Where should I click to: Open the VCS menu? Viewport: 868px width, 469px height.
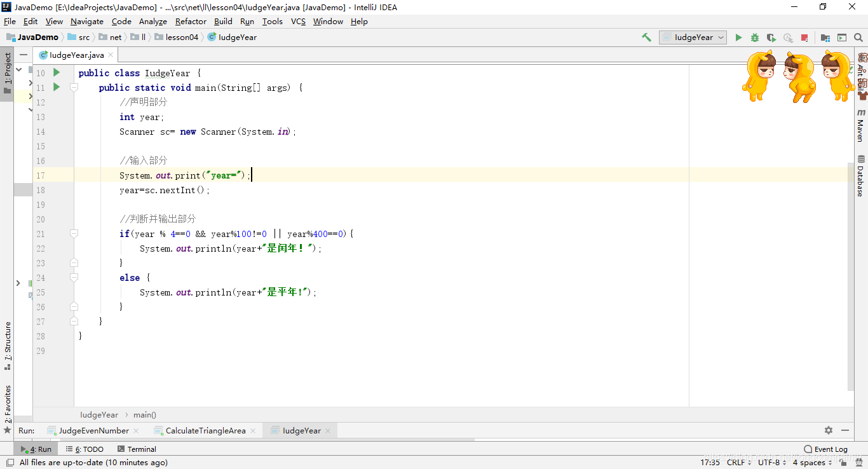[x=298, y=21]
